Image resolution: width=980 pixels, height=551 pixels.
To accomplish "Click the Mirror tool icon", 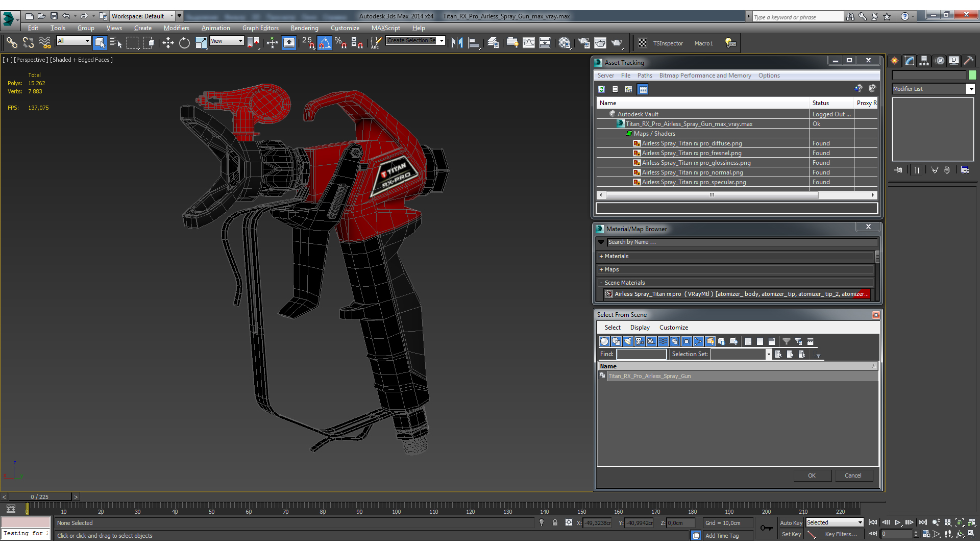I will click(457, 43).
